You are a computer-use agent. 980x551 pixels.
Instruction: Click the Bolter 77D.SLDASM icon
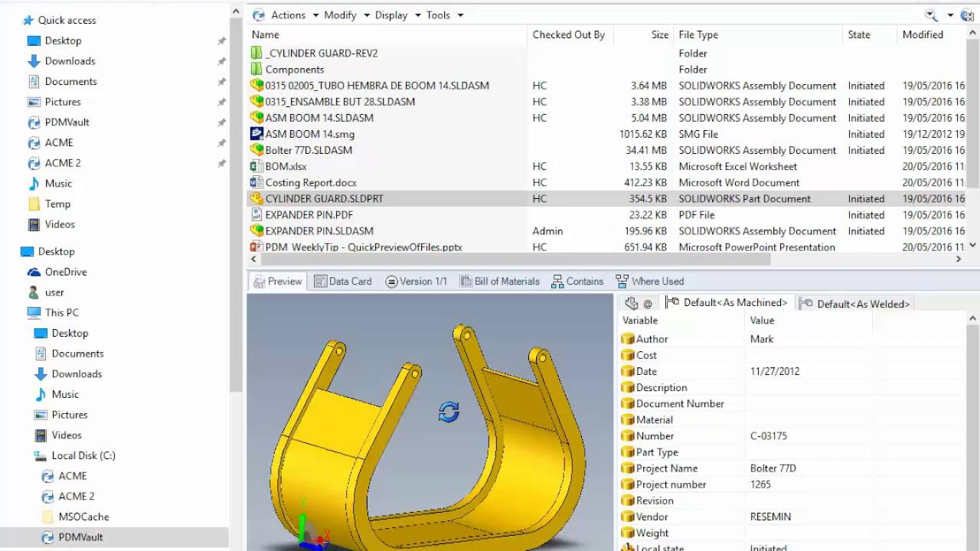pos(256,150)
